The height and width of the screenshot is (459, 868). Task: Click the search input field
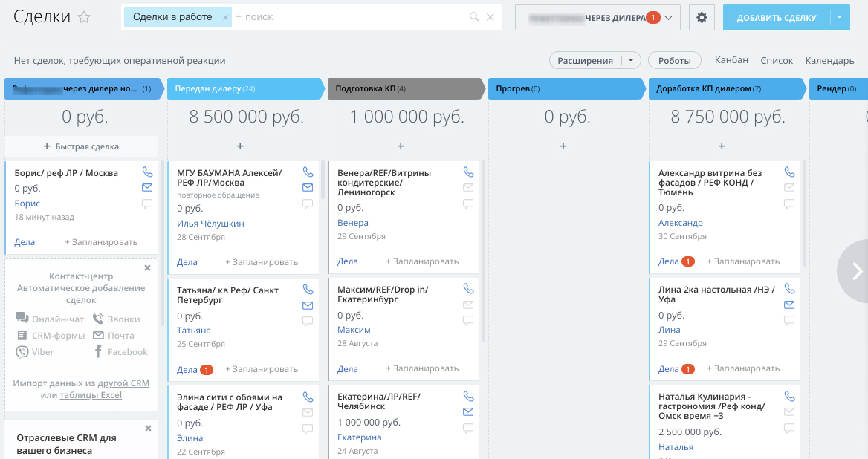tap(349, 17)
